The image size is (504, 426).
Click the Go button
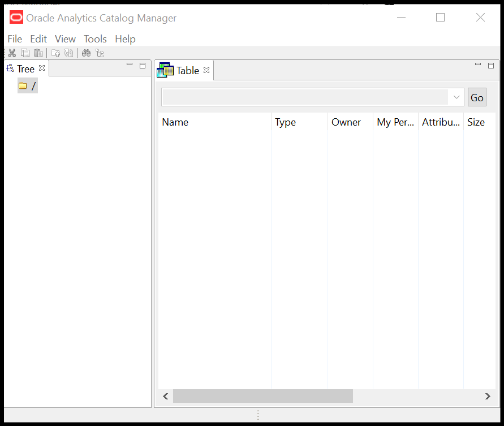coord(477,97)
